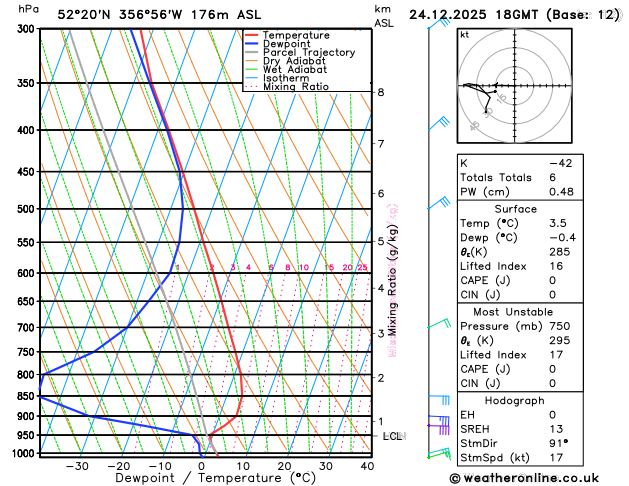Click the 'Hodograph' section header

(x=515, y=401)
